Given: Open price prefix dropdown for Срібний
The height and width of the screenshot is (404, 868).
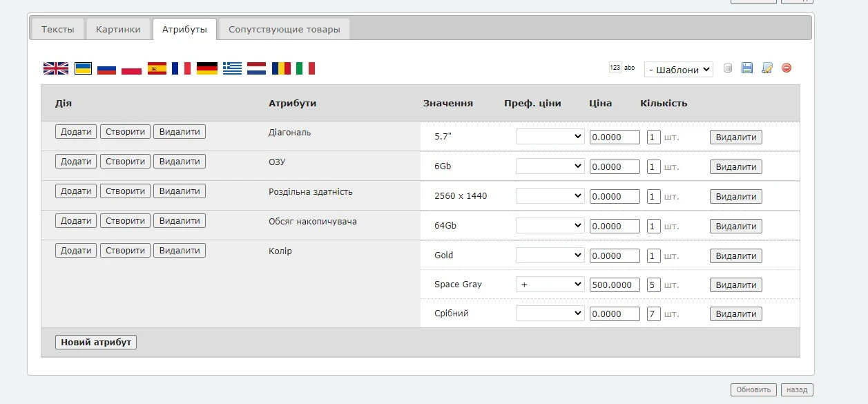Looking at the screenshot, I should [550, 314].
